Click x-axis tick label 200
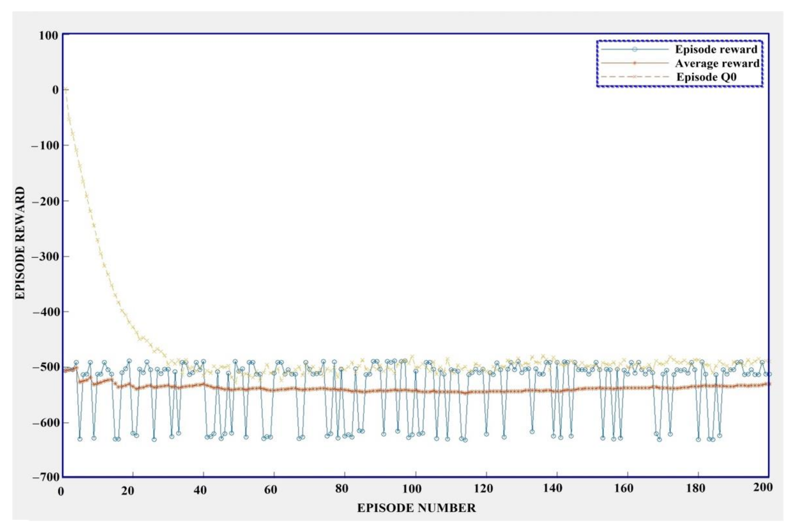Image resolution: width=795 pixels, height=532 pixels. tap(763, 487)
